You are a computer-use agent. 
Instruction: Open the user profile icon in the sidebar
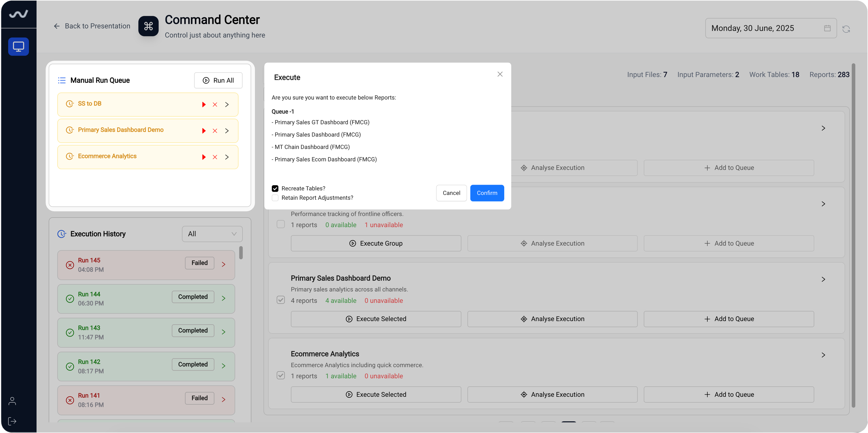(x=12, y=401)
